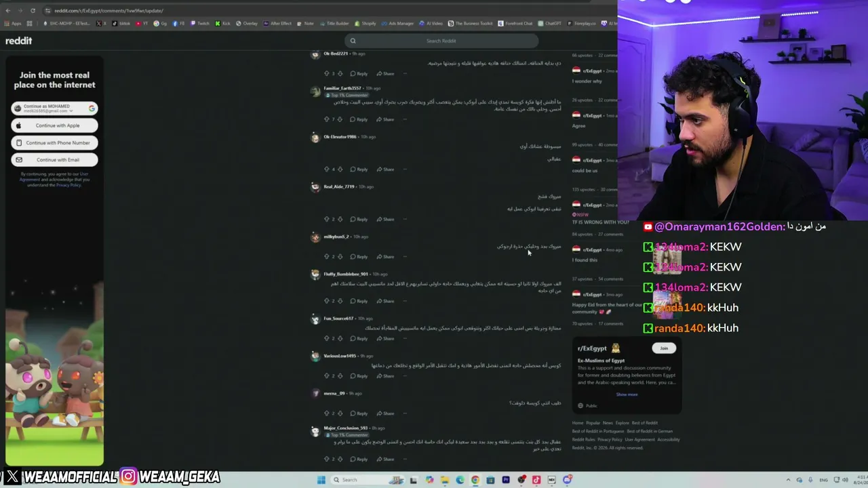Image resolution: width=868 pixels, height=488 pixels.
Task: Open the Twitch bookmark
Action: 201,24
